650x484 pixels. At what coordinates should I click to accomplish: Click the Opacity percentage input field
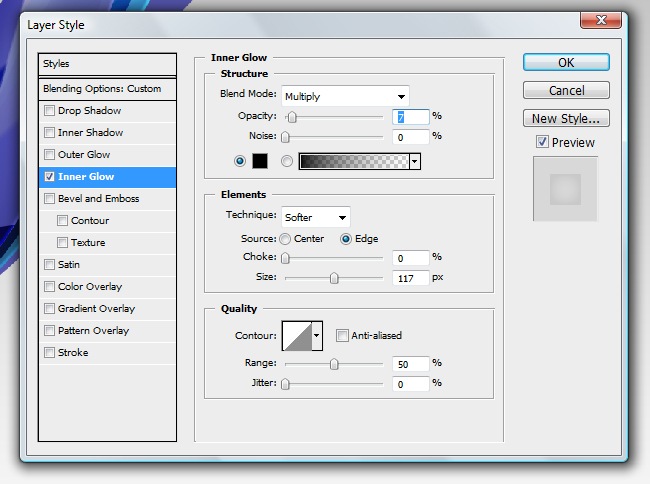click(x=411, y=116)
